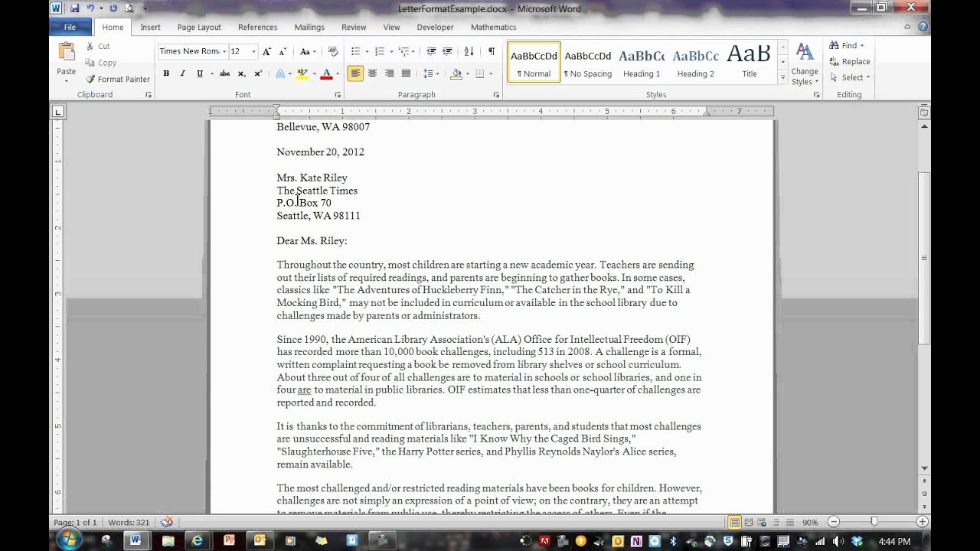Open the Times New Roman font dropdown
The image size is (980, 551).
pos(224,51)
